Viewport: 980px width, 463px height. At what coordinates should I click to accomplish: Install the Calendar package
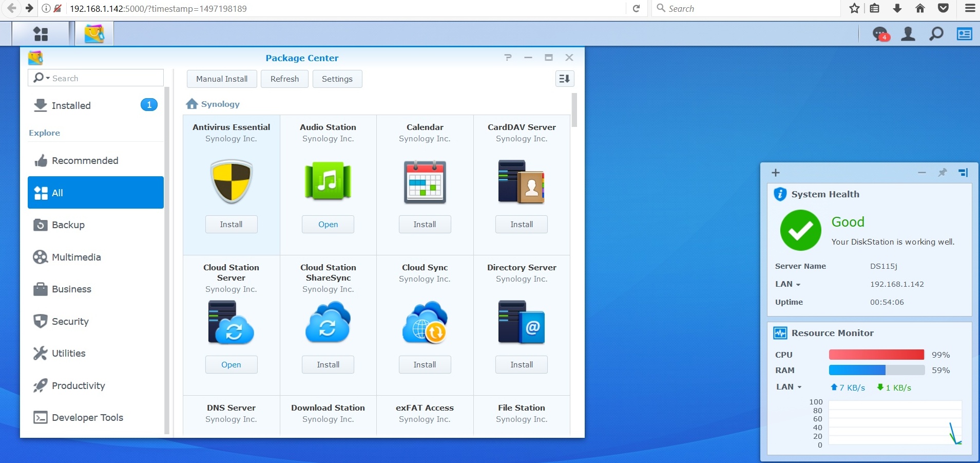click(x=425, y=225)
